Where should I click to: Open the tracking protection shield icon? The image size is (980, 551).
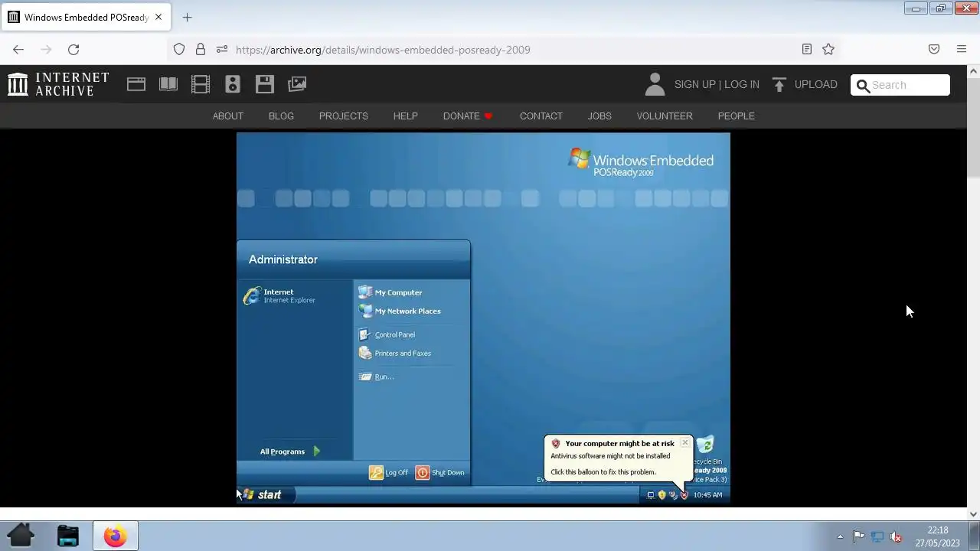pos(179,49)
